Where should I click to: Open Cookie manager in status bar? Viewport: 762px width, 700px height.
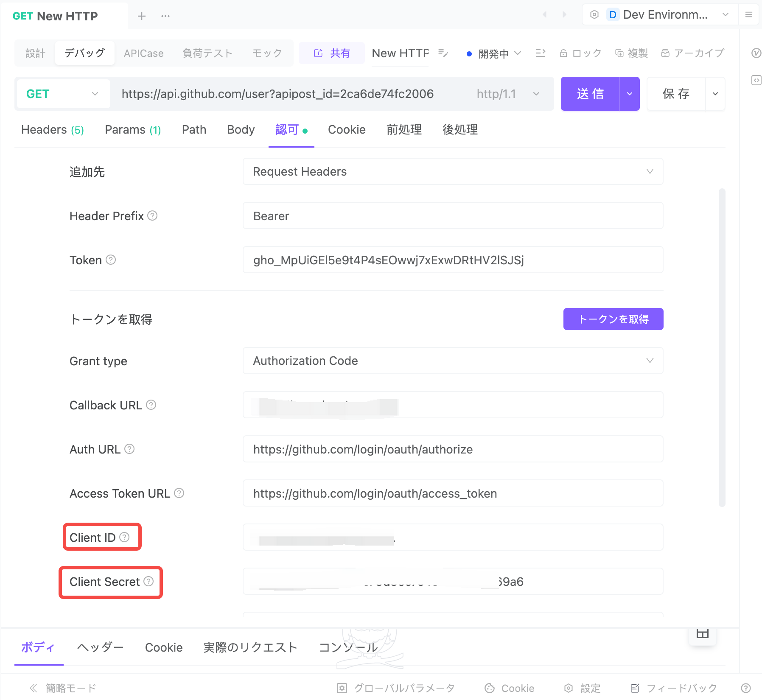coord(510,688)
